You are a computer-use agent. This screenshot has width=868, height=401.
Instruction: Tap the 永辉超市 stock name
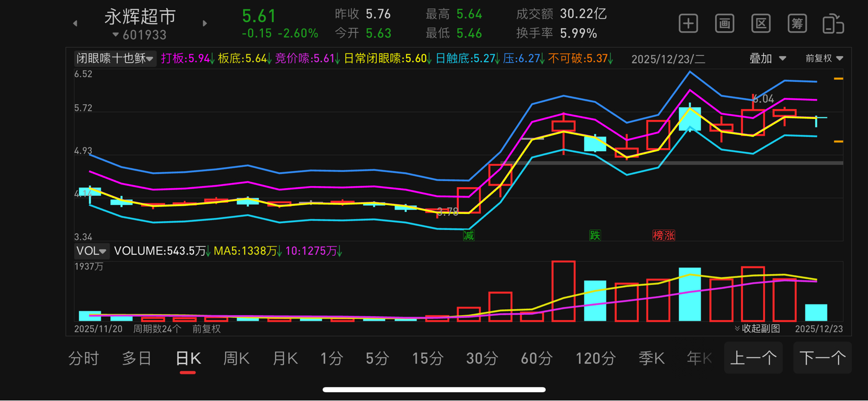tap(140, 17)
